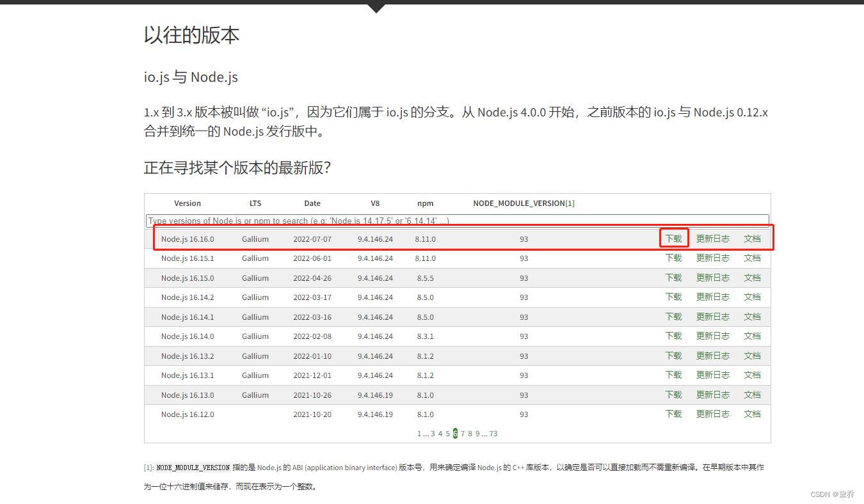This screenshot has height=504, width=864.
Task: Click 下载 for Node.js 16.15.1
Action: pyautogui.click(x=673, y=258)
